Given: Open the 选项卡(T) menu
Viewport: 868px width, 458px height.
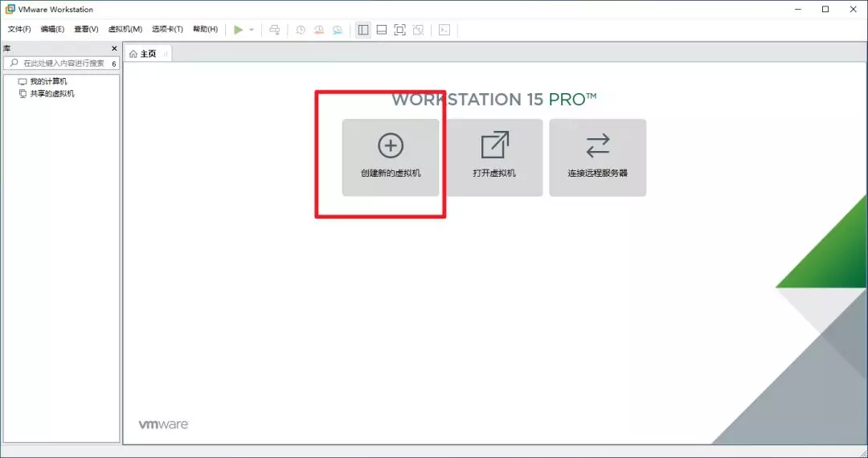Looking at the screenshot, I should [167, 30].
